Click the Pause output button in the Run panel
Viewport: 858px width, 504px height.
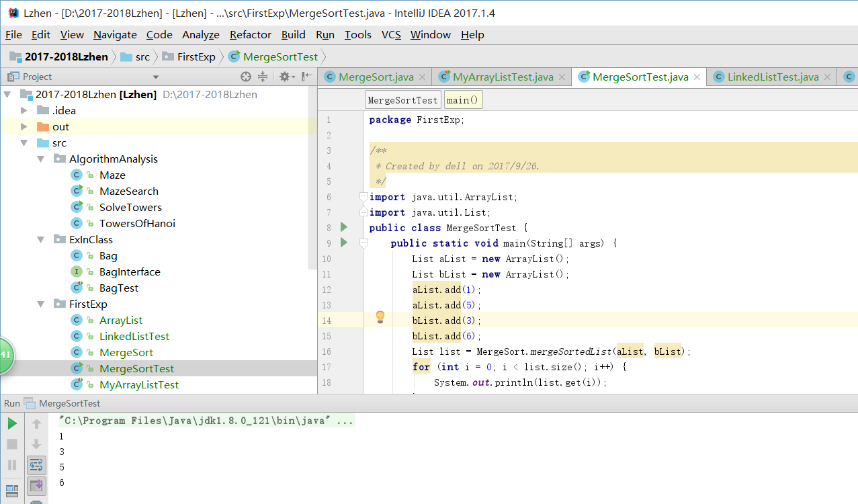pyautogui.click(x=12, y=464)
